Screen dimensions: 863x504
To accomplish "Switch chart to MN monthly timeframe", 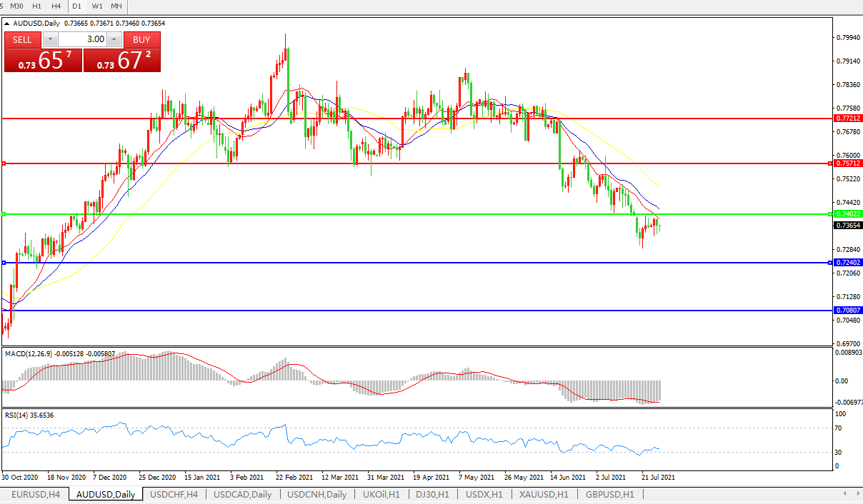I will coord(116,6).
